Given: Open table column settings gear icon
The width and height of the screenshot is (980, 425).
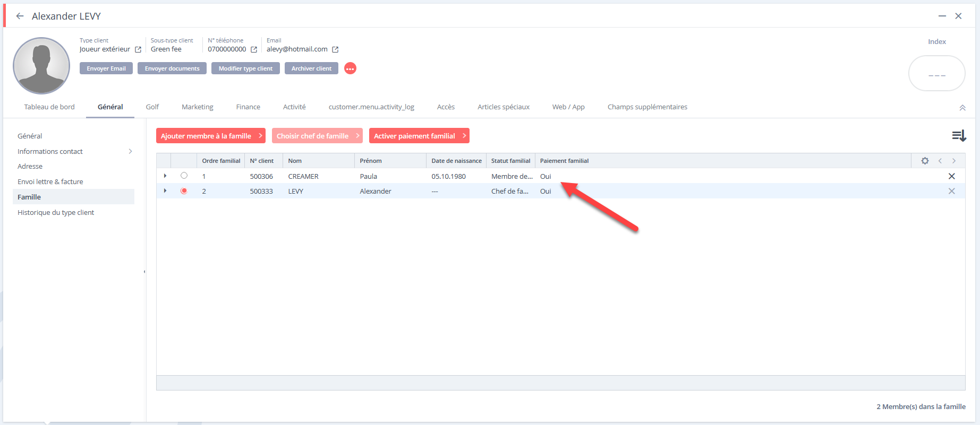Looking at the screenshot, I should tap(925, 161).
